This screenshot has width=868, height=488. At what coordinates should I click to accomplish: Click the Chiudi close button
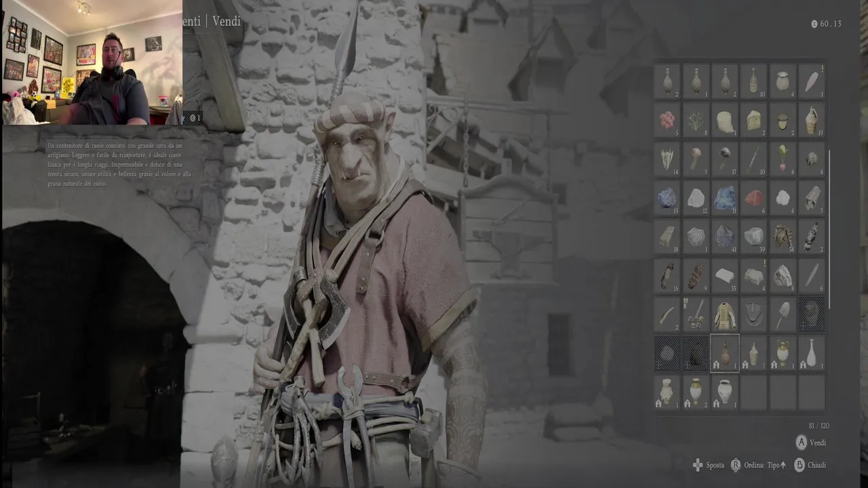(810, 465)
